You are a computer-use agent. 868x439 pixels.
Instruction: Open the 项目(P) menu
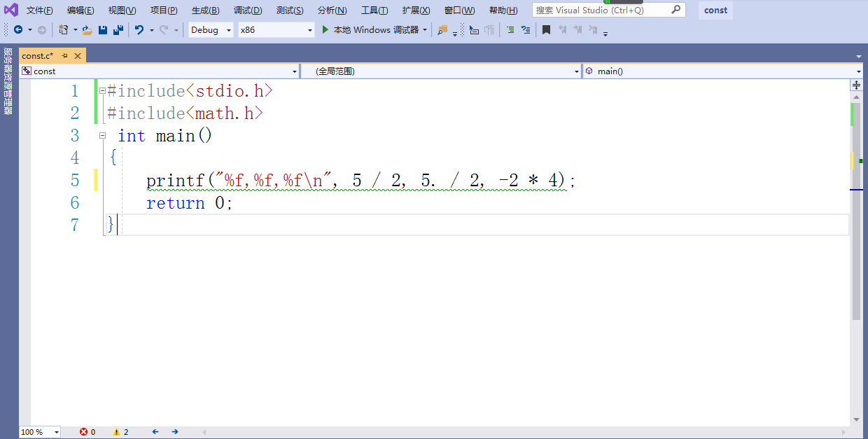pyautogui.click(x=164, y=11)
